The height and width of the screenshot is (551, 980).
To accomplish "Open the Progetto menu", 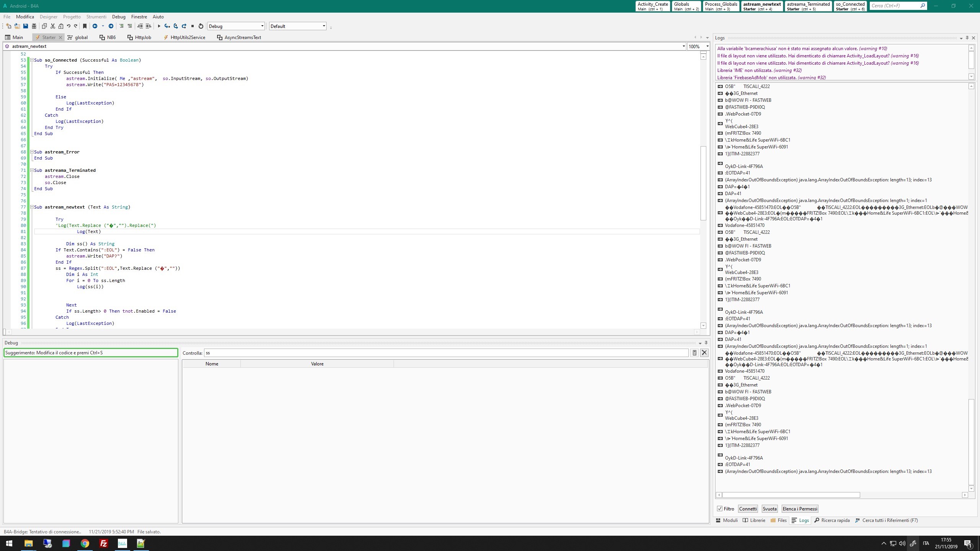I will [72, 16].
